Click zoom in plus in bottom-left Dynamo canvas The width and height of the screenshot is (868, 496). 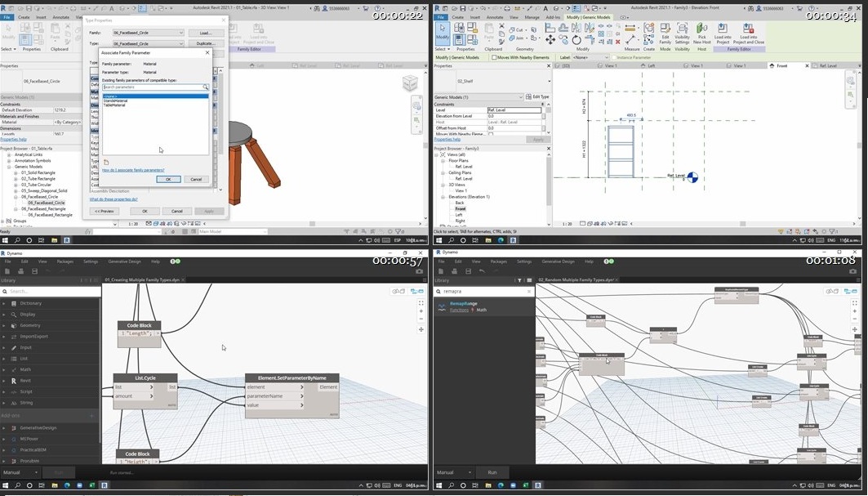(421, 311)
